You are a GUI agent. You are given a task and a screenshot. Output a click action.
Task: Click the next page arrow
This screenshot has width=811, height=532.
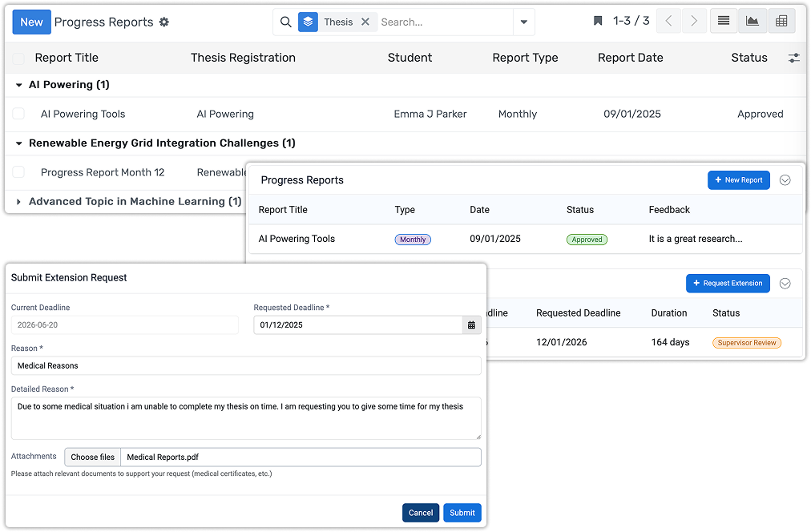(694, 22)
